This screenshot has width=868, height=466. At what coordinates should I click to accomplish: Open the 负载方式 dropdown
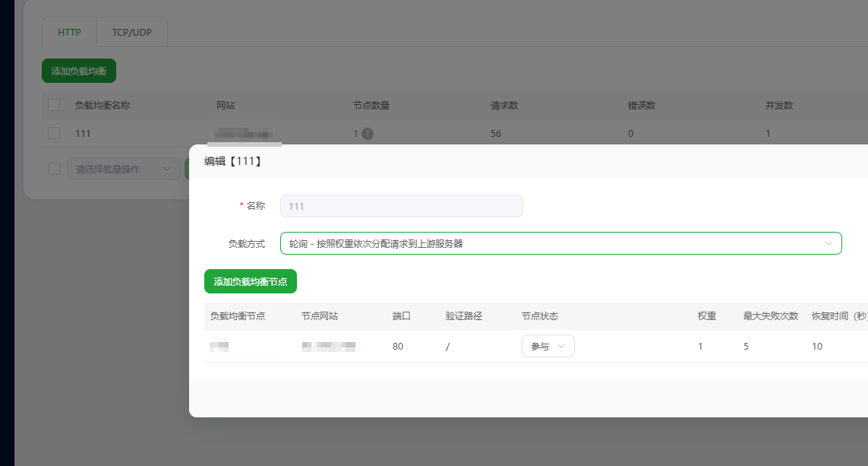click(560, 243)
